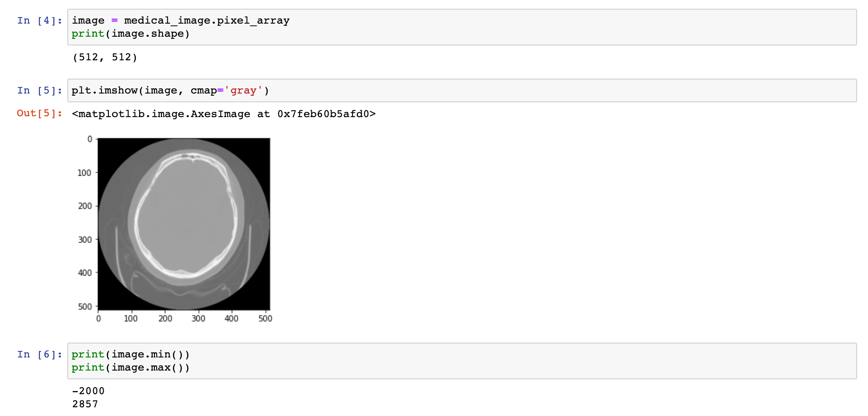Click the y-axis tick label 300
868x416 pixels.
click(85, 239)
